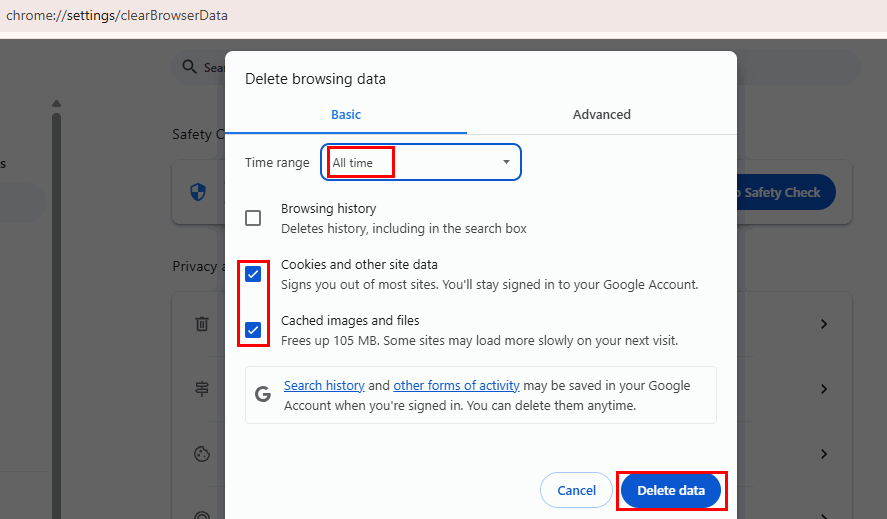Click the Cancel button
This screenshot has width=887, height=519.
576,490
